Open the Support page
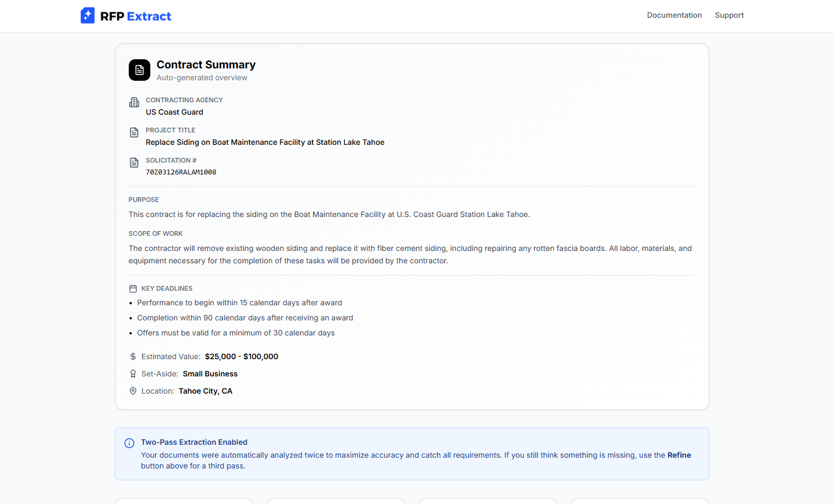The image size is (833, 504). [x=729, y=15]
